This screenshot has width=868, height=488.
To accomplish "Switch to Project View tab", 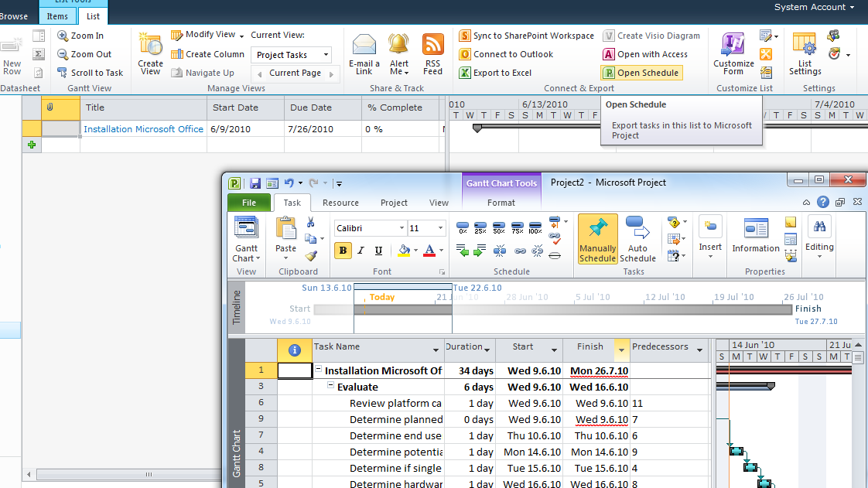I will tap(439, 203).
